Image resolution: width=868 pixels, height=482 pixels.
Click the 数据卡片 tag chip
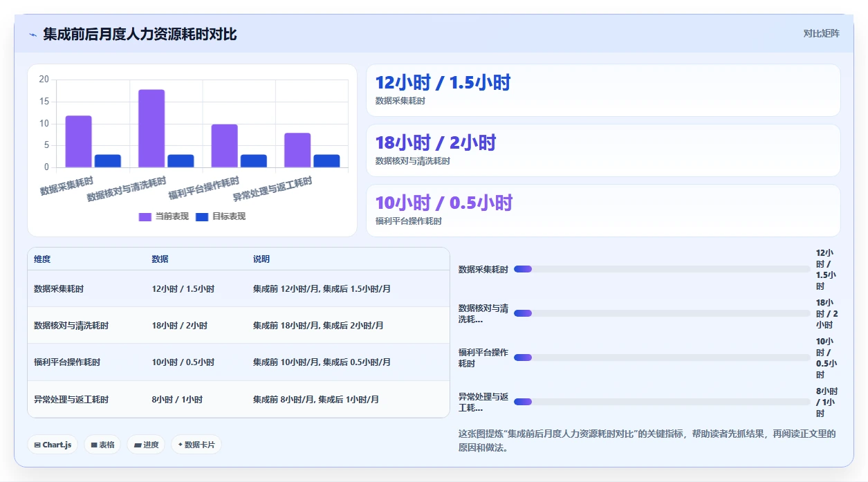pyautogui.click(x=196, y=445)
